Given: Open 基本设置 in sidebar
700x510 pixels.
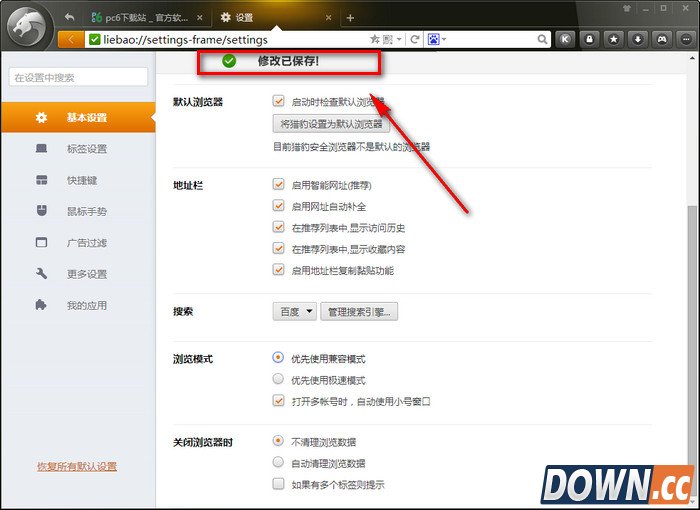Looking at the screenshot, I should [x=79, y=117].
